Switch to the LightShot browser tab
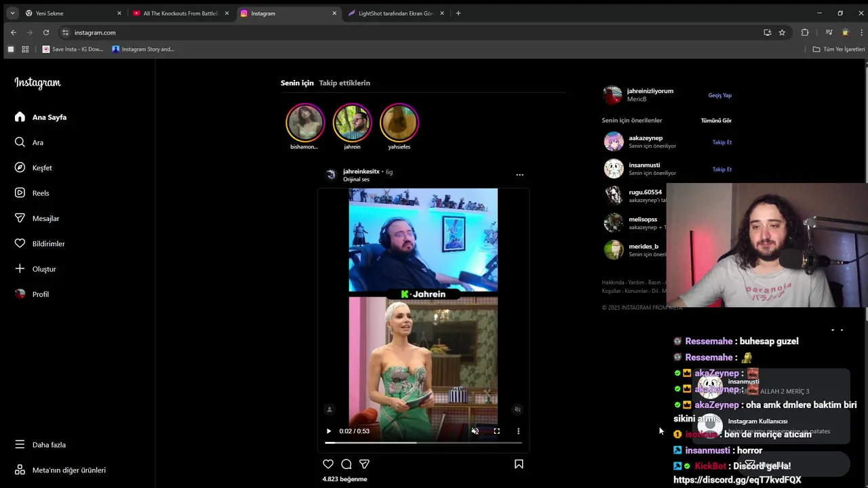 [396, 13]
